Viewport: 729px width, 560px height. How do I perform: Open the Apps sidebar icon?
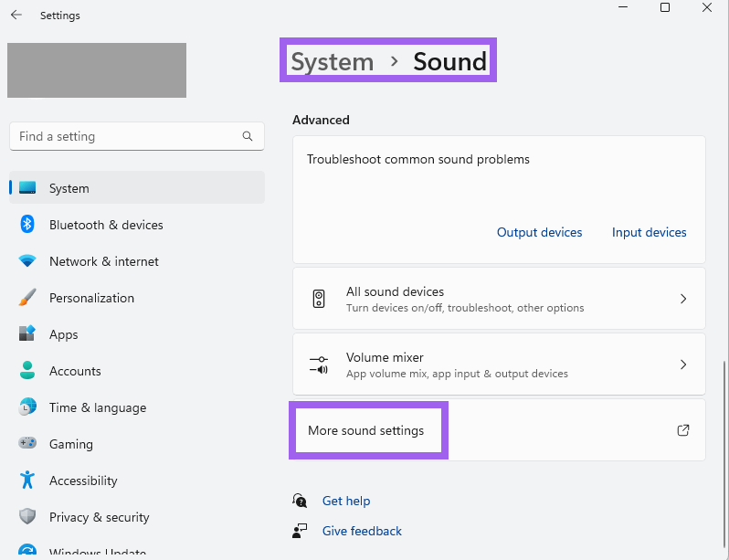(27, 334)
